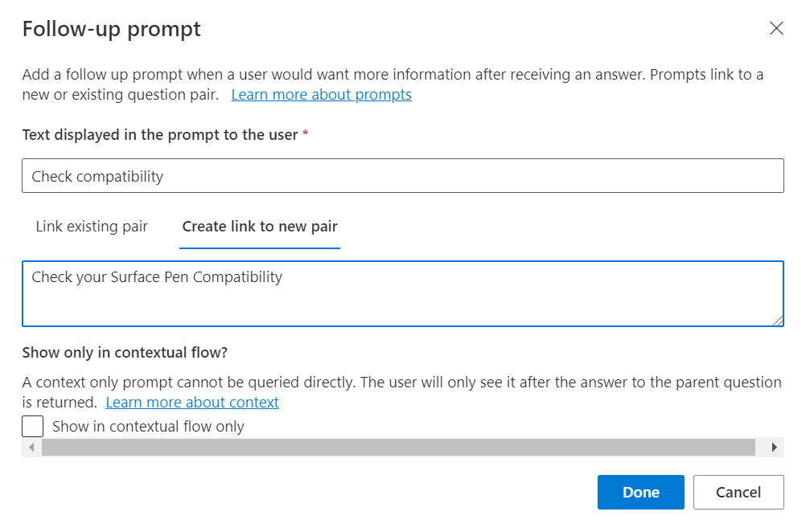The image size is (810, 532).
Task: Click the Follow-up prompt dialog title
Action: [x=112, y=30]
